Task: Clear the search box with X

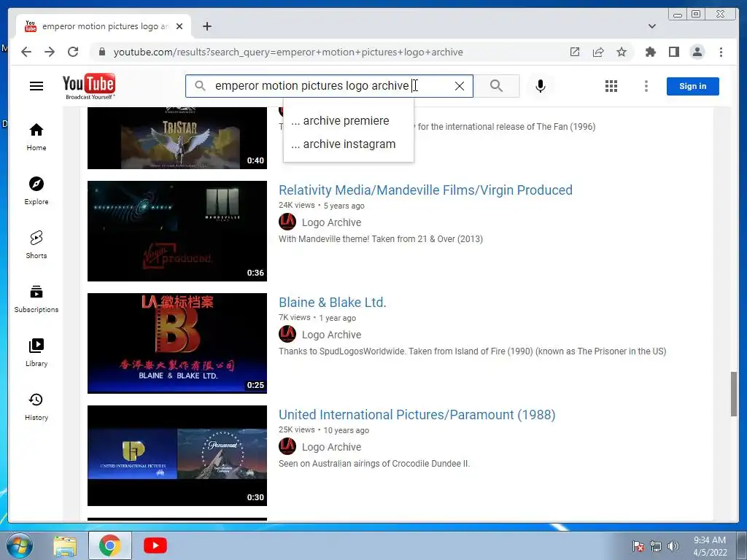Action: tap(460, 86)
